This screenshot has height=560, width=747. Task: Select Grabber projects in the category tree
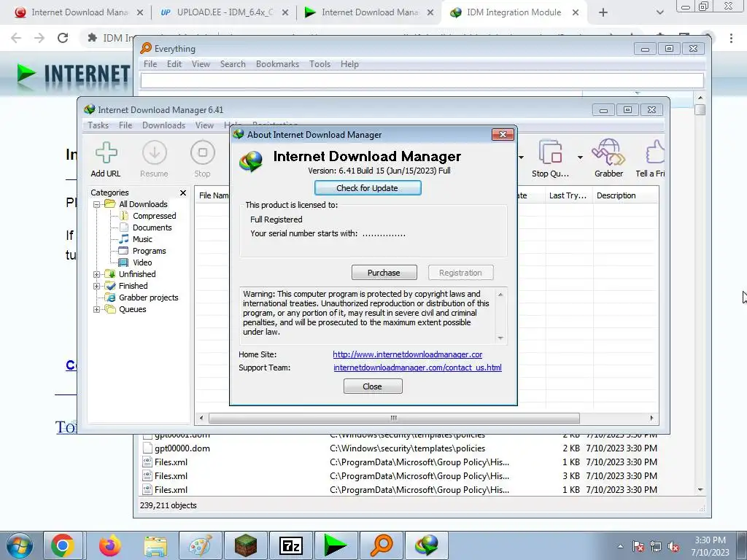click(148, 297)
